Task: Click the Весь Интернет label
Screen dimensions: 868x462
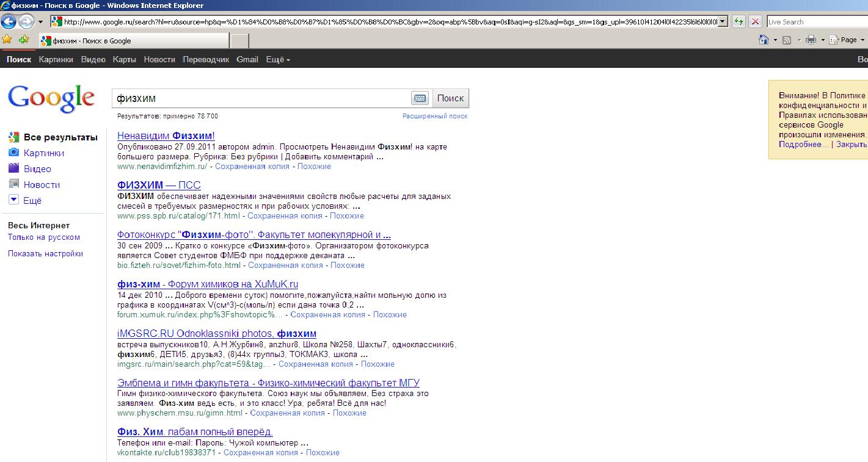Action: [39, 225]
